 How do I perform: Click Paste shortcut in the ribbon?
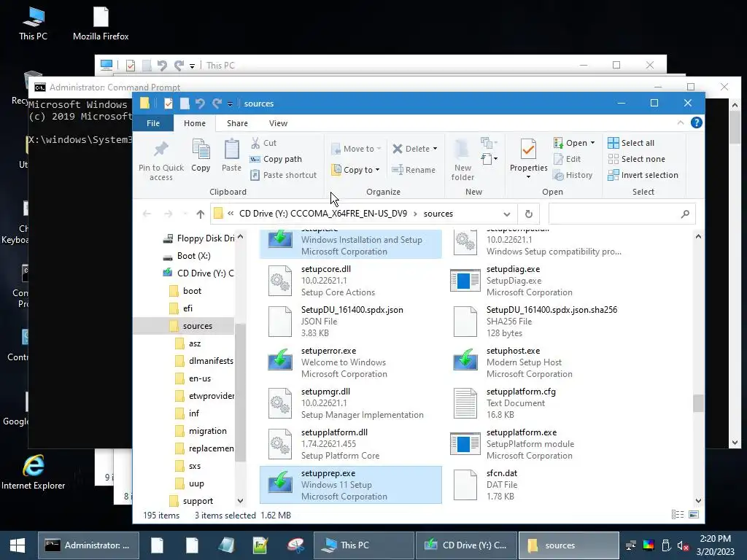coord(284,175)
